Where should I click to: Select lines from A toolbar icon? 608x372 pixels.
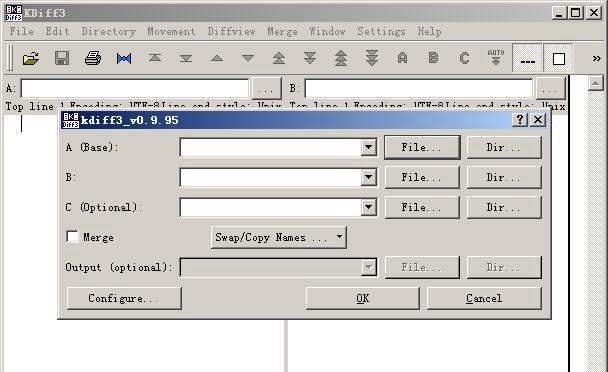[402, 58]
